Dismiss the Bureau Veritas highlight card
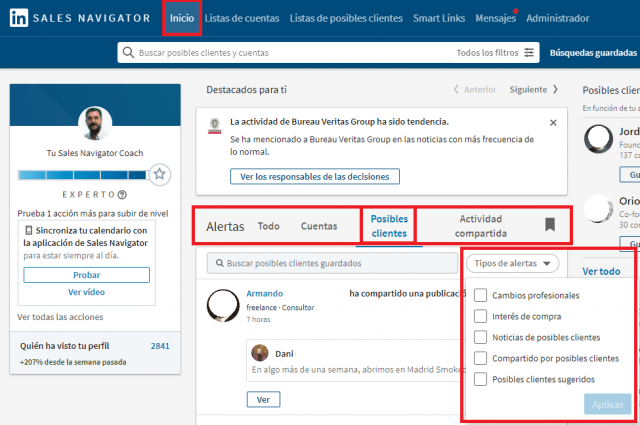Screen dimensions: 640x425 [553, 122]
